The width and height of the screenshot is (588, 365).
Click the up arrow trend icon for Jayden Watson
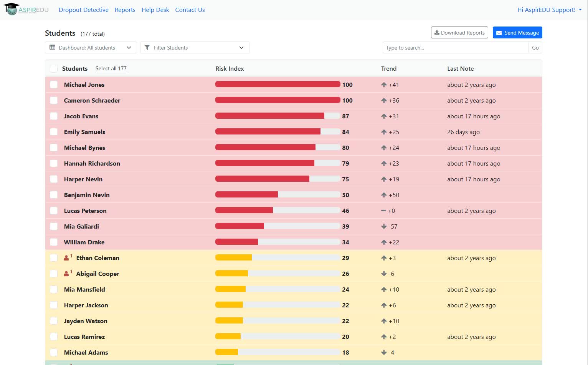[384, 321]
